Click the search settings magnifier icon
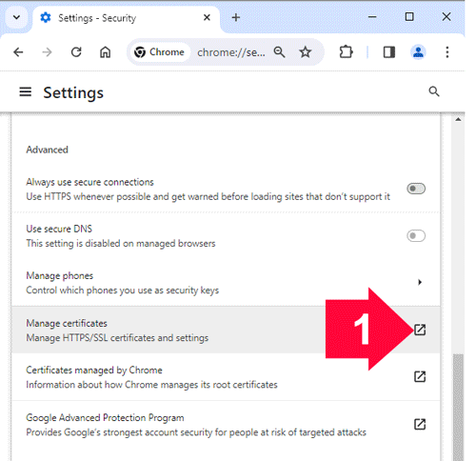Image resolution: width=476 pixels, height=461 pixels. pos(434,91)
